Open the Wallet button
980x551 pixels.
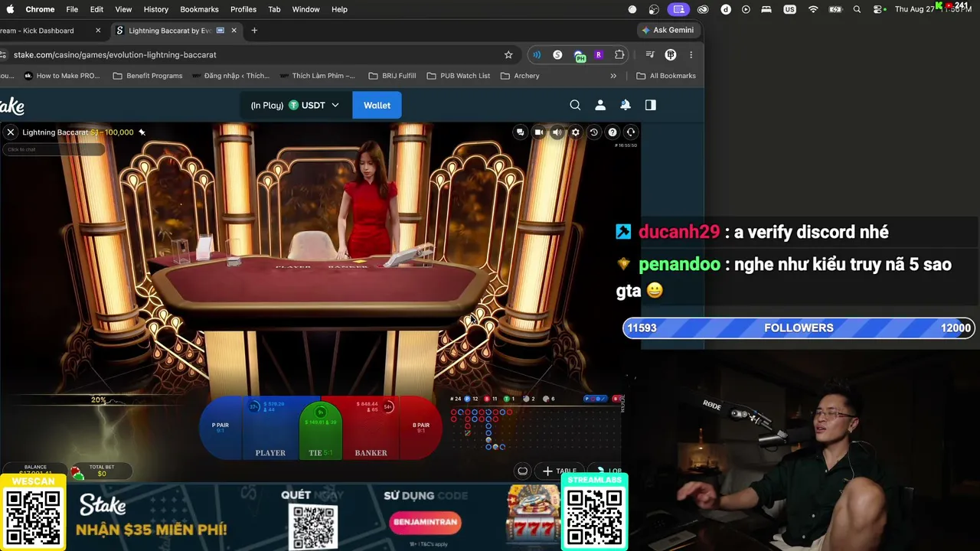pos(377,106)
